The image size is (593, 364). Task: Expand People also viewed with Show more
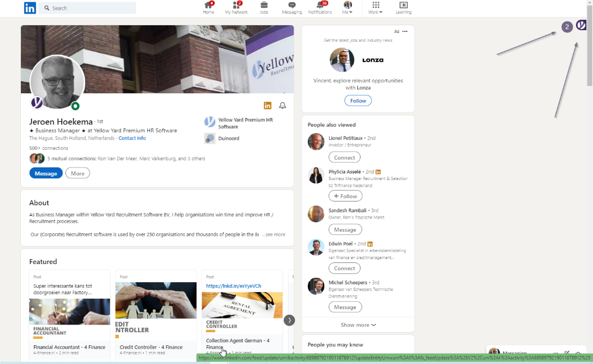(x=358, y=325)
